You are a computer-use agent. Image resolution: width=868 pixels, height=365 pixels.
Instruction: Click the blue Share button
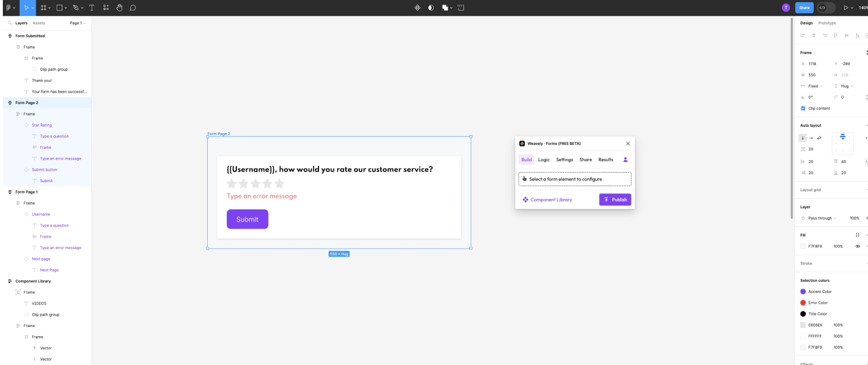(x=804, y=8)
